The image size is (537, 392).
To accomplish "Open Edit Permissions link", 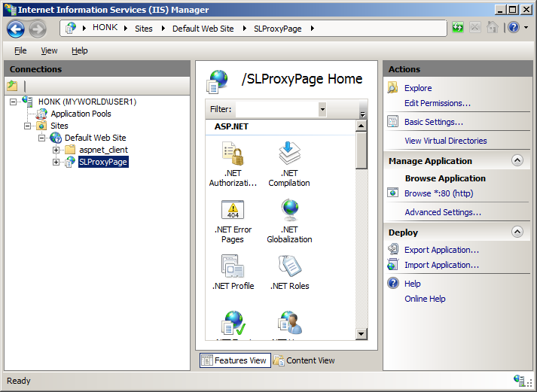I will point(438,103).
